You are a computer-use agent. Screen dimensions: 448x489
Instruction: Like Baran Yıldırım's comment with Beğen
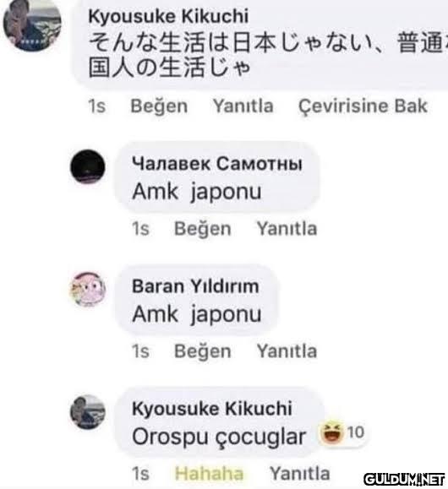click(x=203, y=351)
